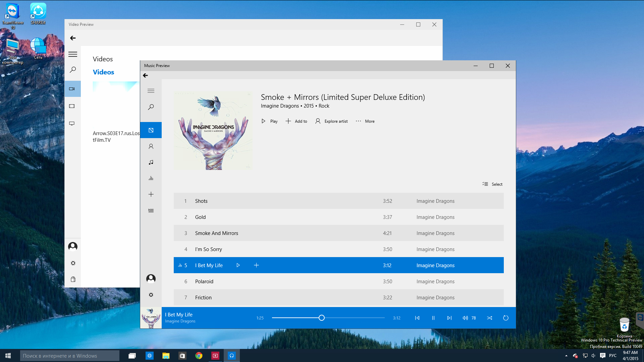This screenshot has width=644, height=362.
Task: Open Windows Start menu
Action: point(8,356)
